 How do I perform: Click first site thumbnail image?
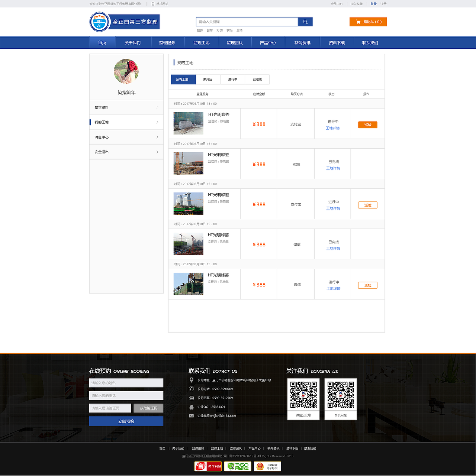pos(189,123)
